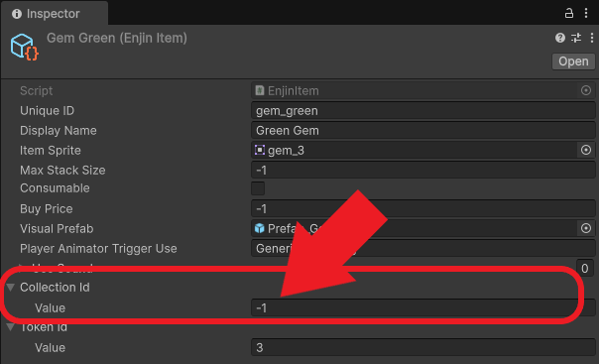Click the Unique ID field gem_green
599x364 pixels.
tap(422, 111)
